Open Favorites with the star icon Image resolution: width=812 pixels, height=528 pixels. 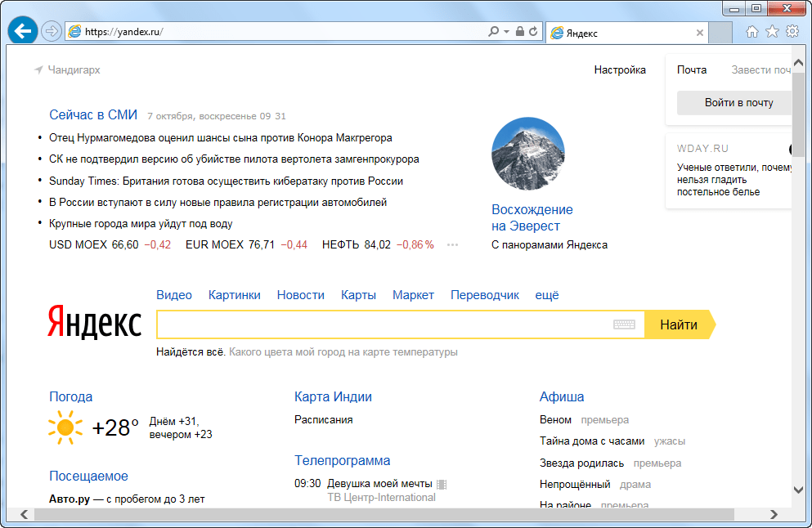(772, 32)
